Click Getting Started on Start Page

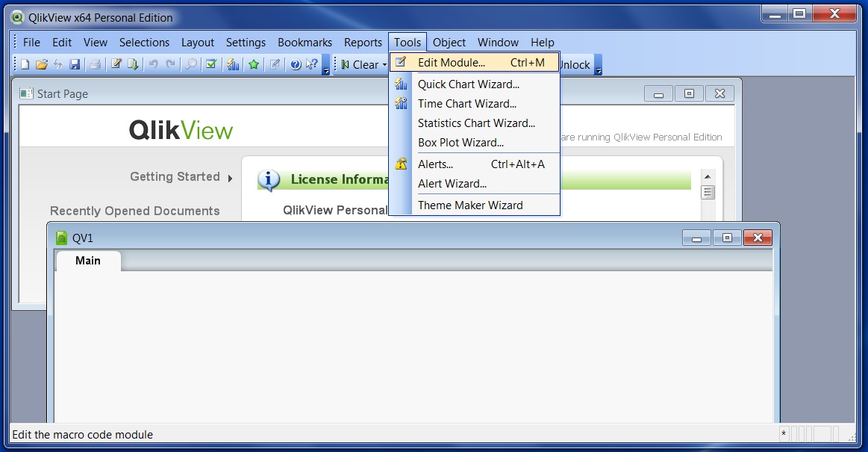click(x=175, y=176)
